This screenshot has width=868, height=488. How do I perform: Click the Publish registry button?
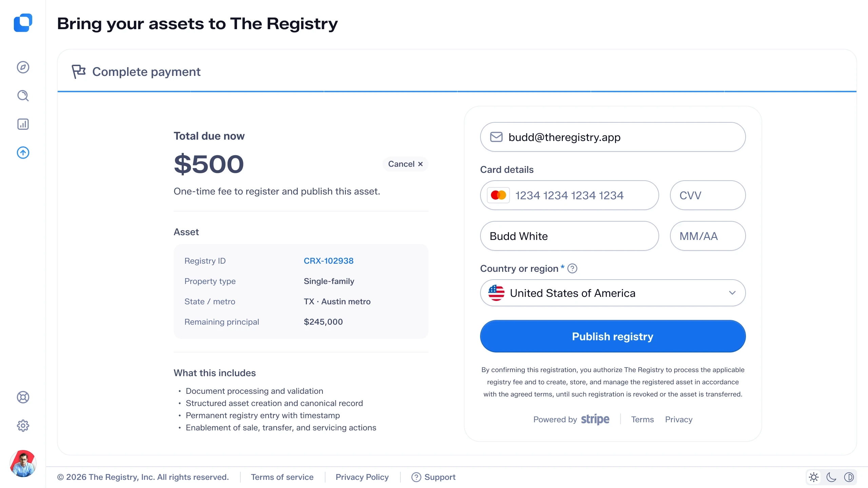[x=613, y=336]
